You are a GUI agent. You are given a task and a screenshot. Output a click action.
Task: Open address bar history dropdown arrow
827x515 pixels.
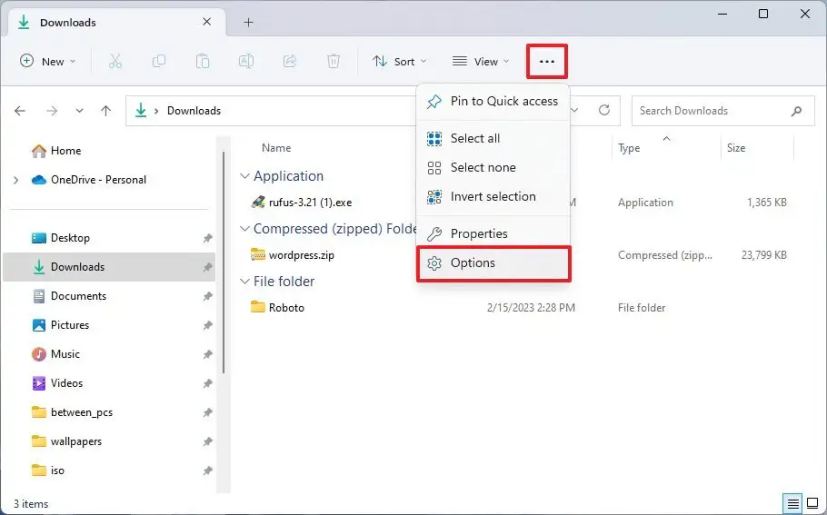tap(575, 110)
